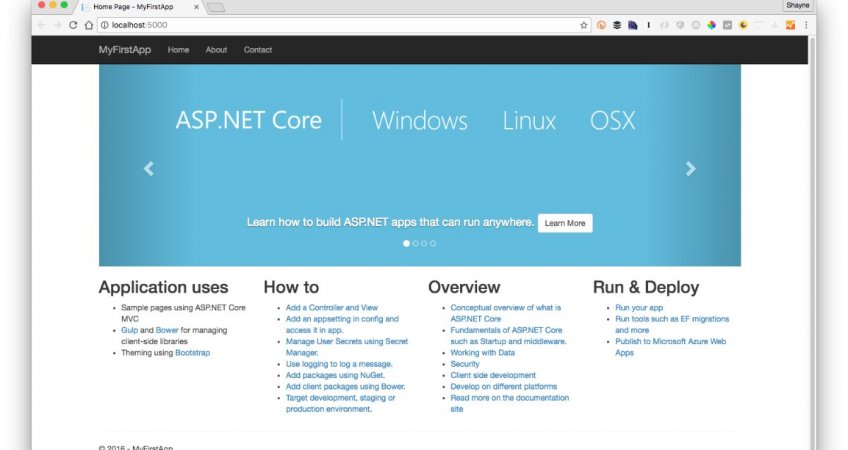Open 'Run your app' link
Image resolution: width=848 pixels, height=450 pixels.
pyautogui.click(x=639, y=307)
